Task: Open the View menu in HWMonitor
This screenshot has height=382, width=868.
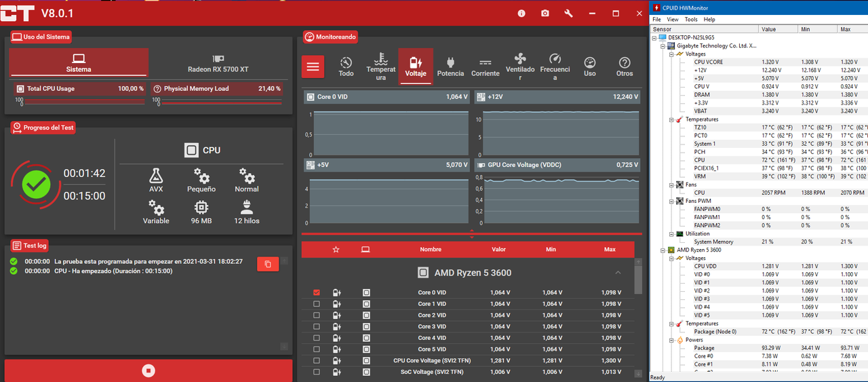Action: (x=673, y=20)
